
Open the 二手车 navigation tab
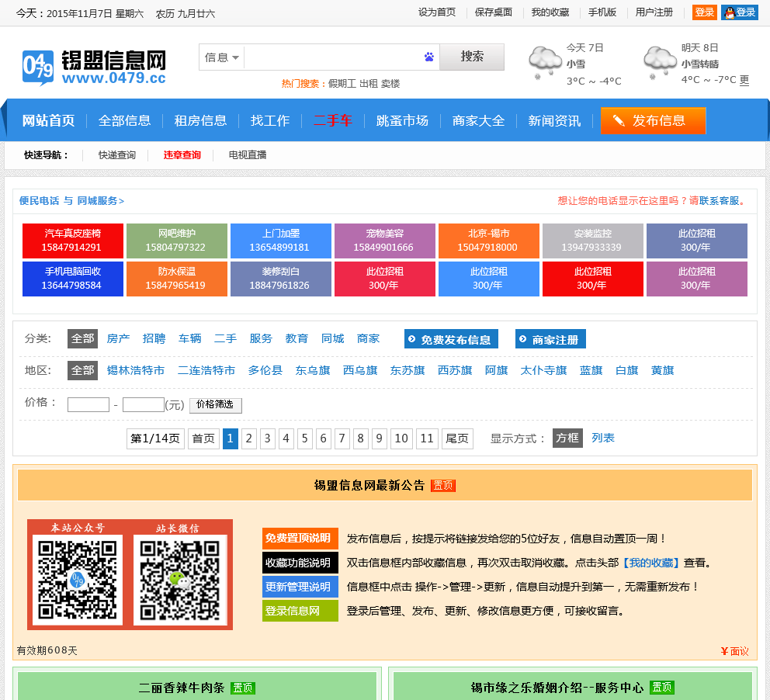point(333,120)
